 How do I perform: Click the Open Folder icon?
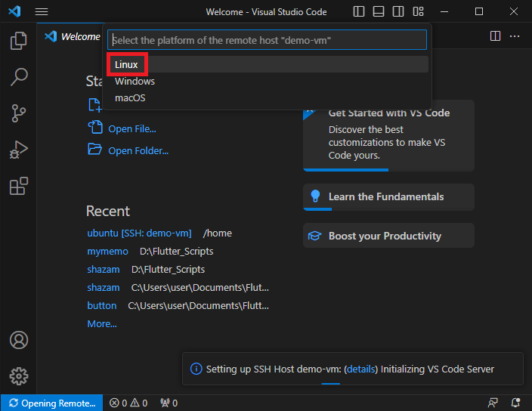coord(95,149)
